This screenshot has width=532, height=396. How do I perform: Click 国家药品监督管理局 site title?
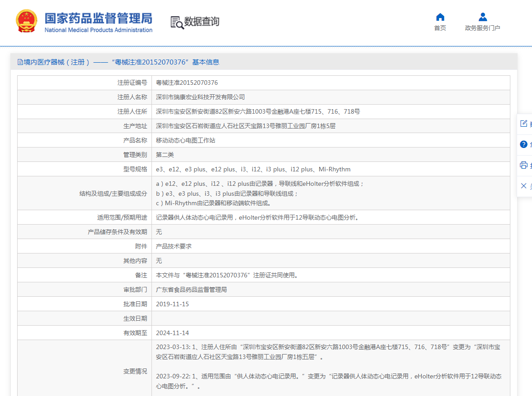click(98, 18)
